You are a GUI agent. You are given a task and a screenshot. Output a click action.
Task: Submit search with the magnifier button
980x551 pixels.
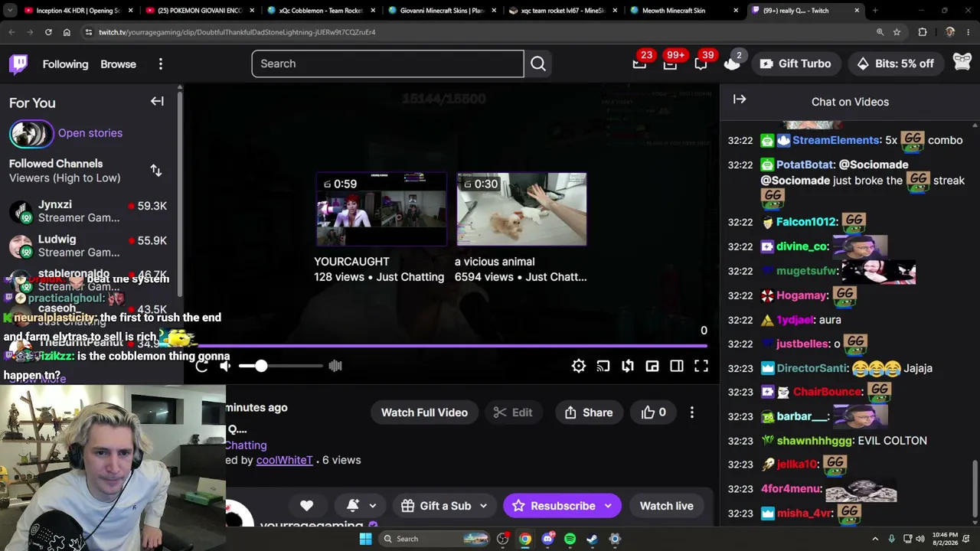coord(538,64)
